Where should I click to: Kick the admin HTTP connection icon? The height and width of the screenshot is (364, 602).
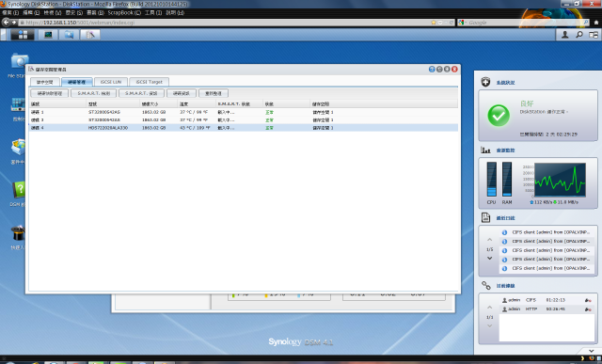[x=588, y=309]
